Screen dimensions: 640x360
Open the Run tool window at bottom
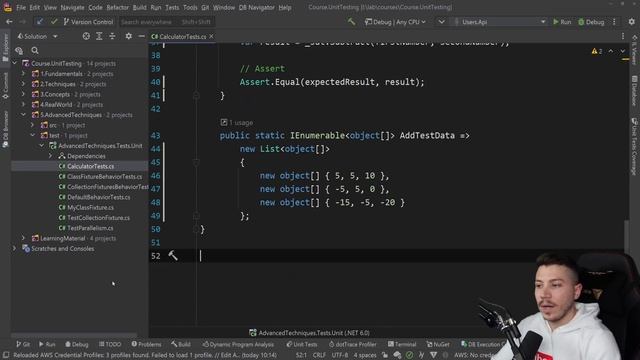47,344
